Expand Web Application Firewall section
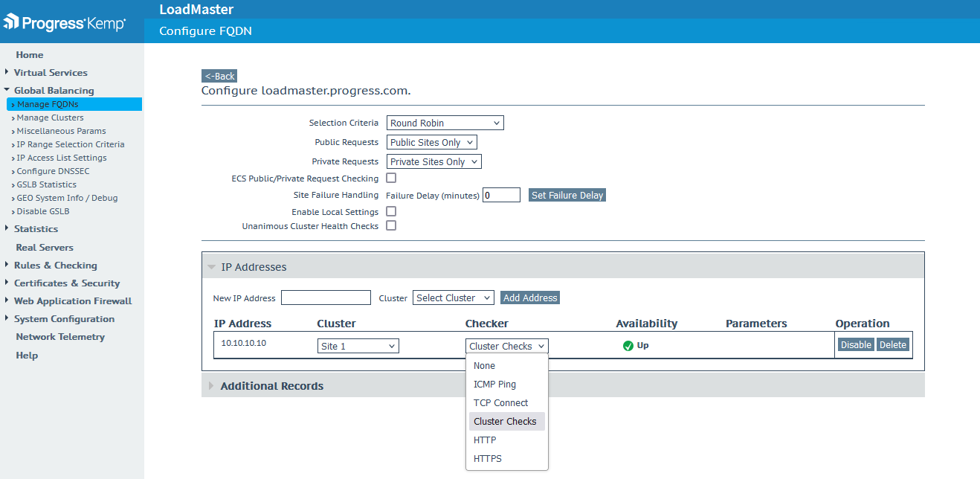980x479 pixels. click(x=73, y=301)
